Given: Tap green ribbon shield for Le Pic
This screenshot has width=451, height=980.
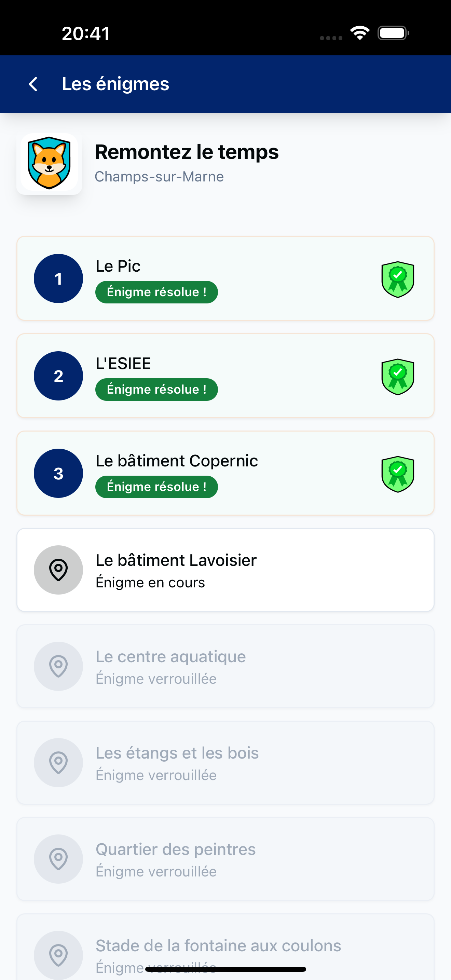Looking at the screenshot, I should (397, 279).
